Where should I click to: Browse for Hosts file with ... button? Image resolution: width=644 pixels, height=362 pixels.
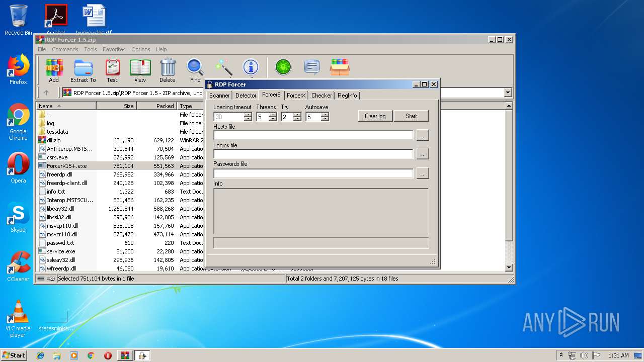tap(423, 135)
